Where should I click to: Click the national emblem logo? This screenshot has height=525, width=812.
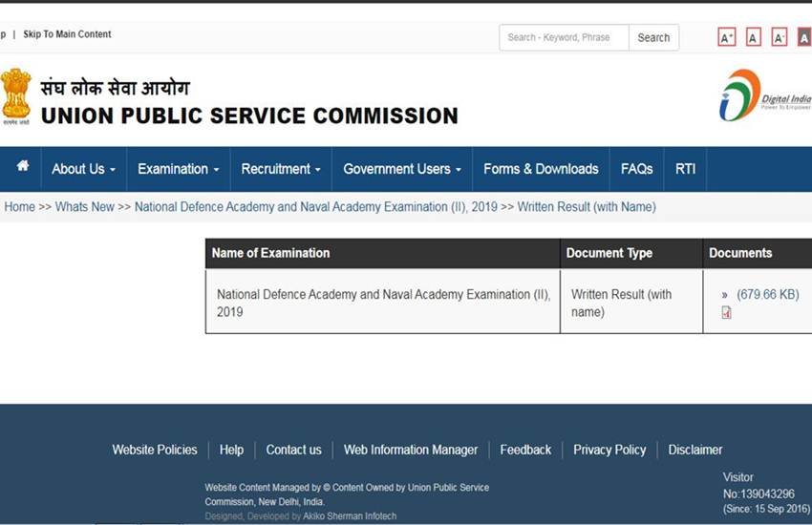pyautogui.click(x=15, y=96)
